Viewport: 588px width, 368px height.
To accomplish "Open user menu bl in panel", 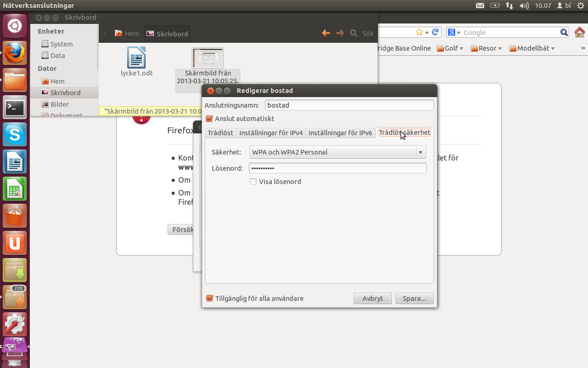I will click(x=564, y=6).
